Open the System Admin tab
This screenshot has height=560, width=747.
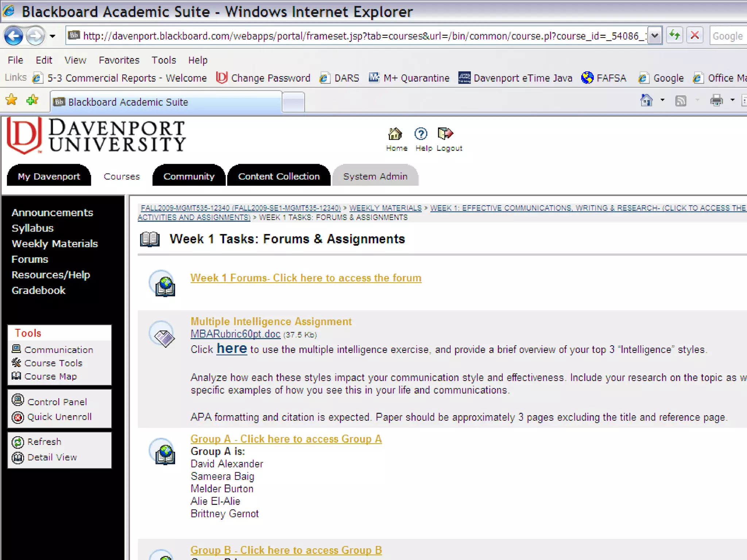[375, 176]
